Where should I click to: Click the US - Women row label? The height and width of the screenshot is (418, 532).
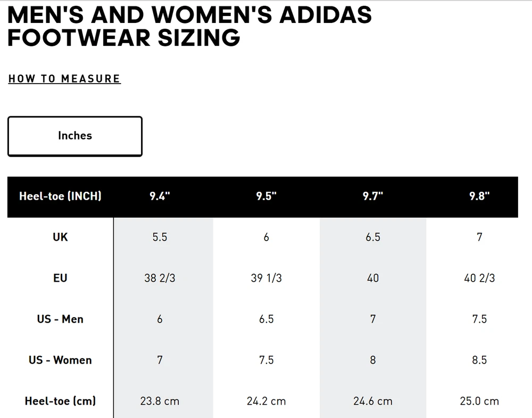tap(60, 360)
